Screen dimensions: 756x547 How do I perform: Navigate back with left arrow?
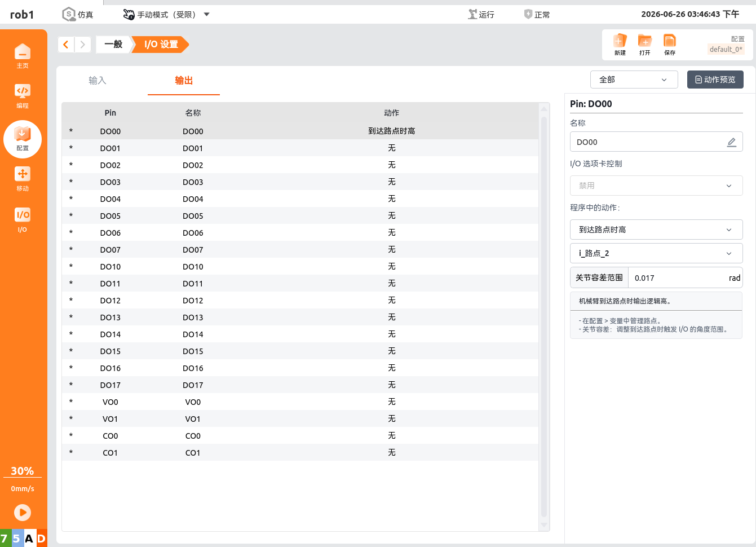(66, 45)
